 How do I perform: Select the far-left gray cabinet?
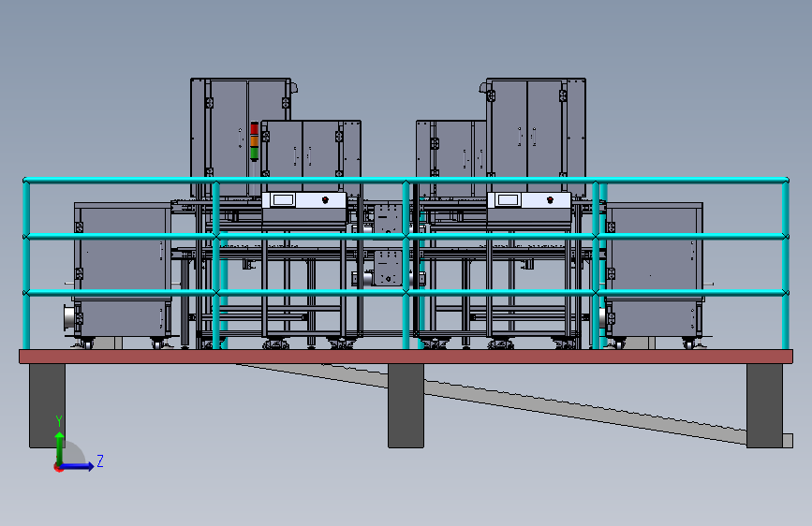pyautogui.click(x=123, y=270)
